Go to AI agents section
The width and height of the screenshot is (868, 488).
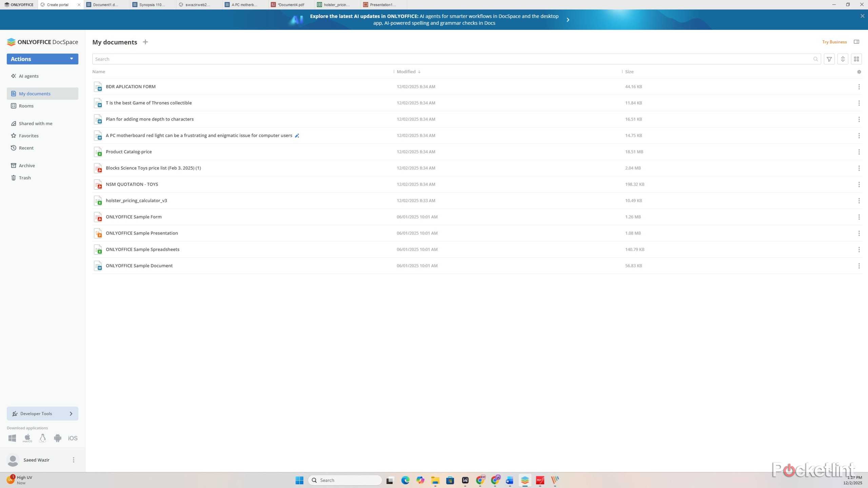click(42, 76)
